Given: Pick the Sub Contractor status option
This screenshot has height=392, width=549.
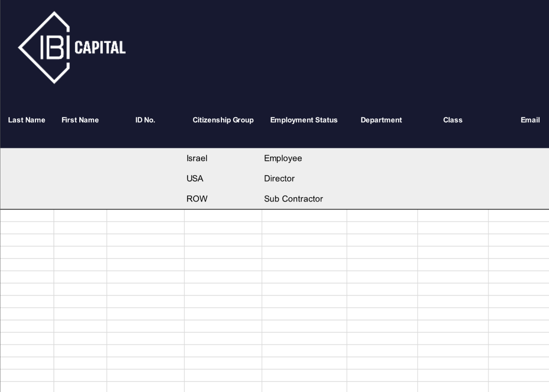Looking at the screenshot, I should click(293, 199).
